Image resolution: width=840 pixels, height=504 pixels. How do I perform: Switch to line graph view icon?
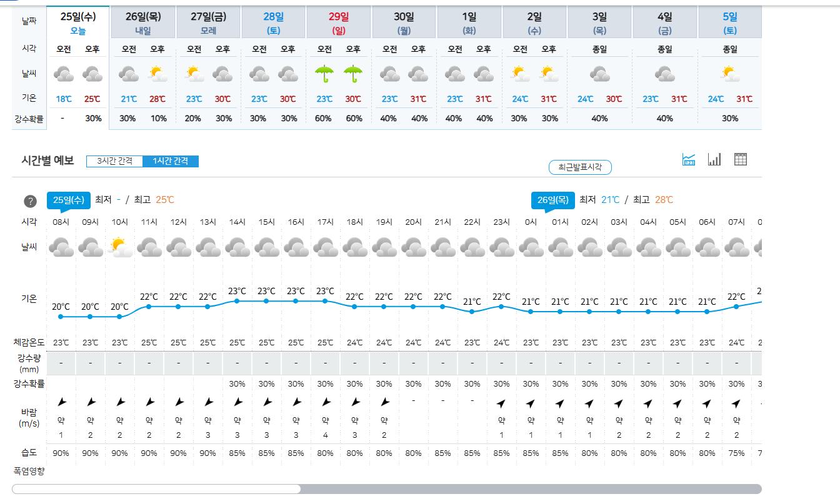(689, 160)
